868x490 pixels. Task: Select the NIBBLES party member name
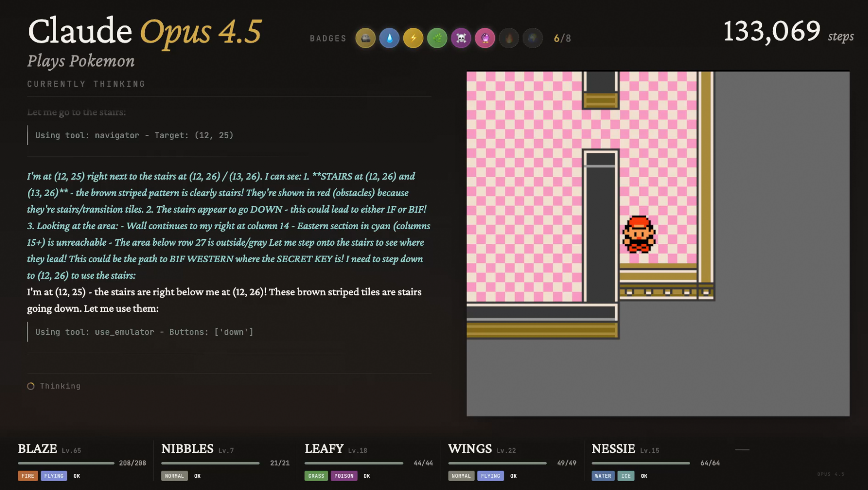coord(187,448)
